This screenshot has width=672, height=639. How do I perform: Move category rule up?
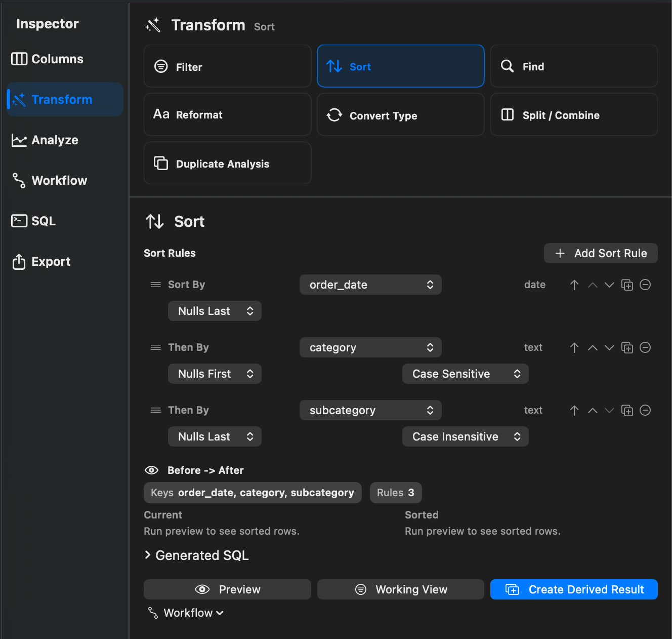[x=593, y=347]
